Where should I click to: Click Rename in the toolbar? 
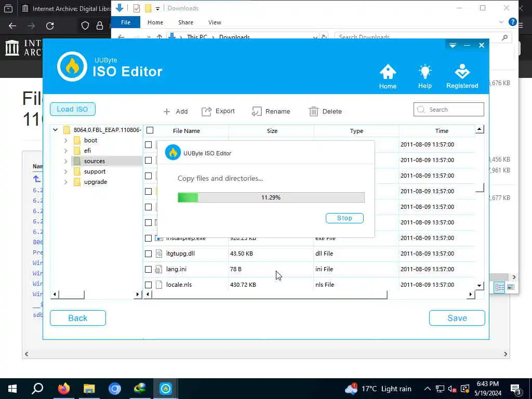pyautogui.click(x=271, y=111)
